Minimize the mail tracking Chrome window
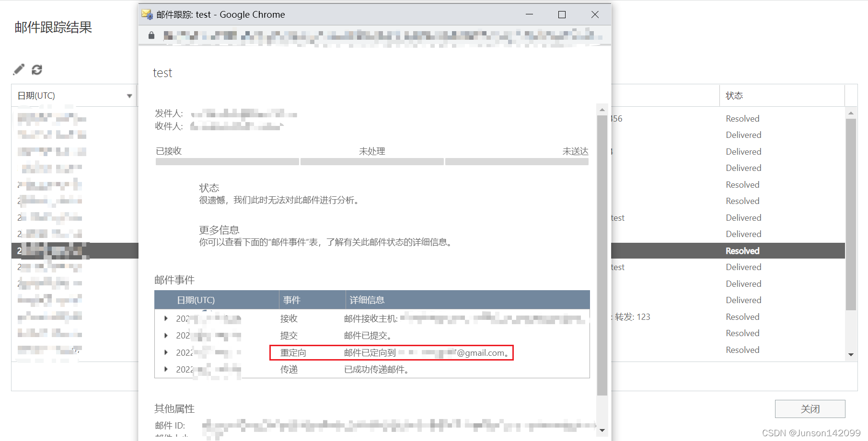This screenshot has width=868, height=441. (529, 15)
